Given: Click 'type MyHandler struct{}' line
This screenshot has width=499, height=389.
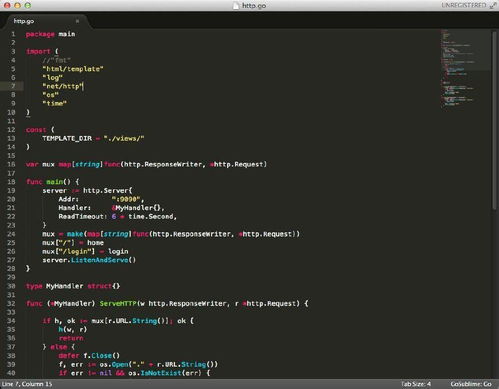Looking at the screenshot, I should tap(73, 286).
